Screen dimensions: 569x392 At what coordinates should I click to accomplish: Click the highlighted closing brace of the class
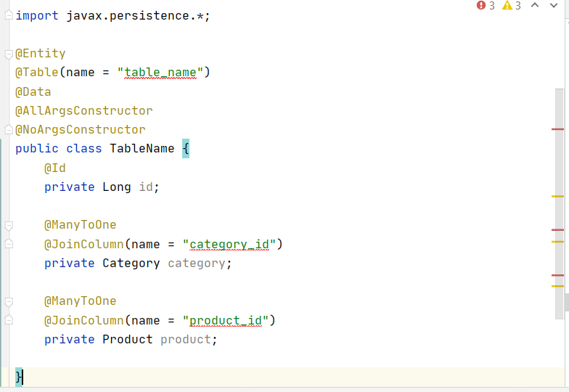click(x=19, y=377)
